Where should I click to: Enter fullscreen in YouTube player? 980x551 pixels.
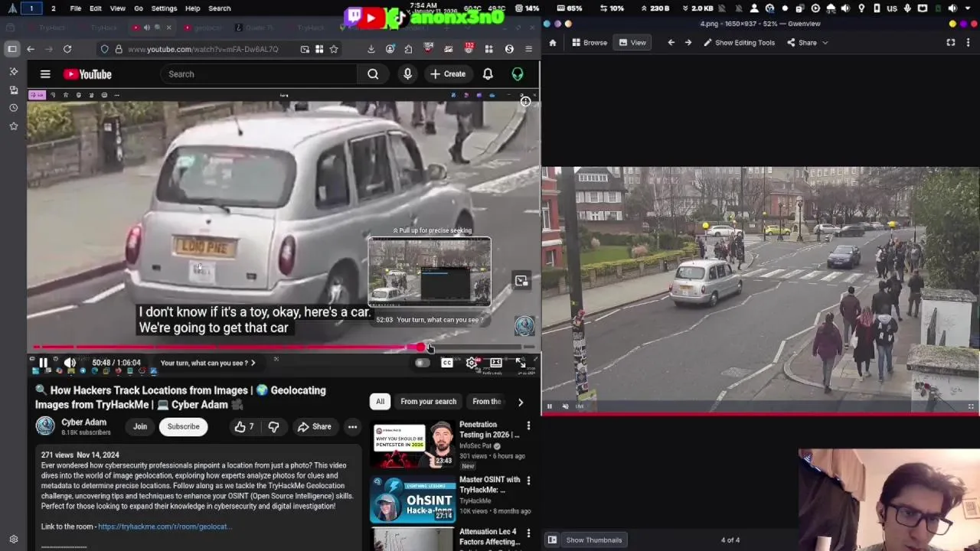tap(521, 363)
